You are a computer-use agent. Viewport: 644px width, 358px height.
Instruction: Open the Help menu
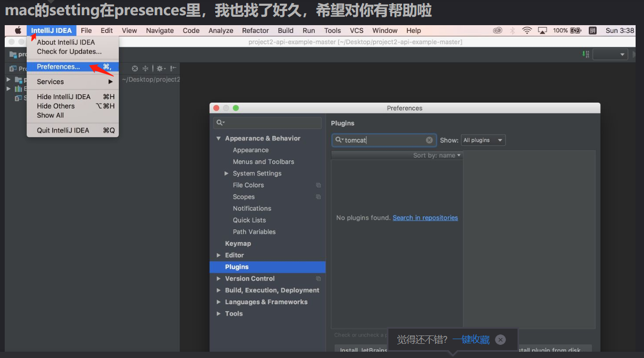tap(414, 30)
